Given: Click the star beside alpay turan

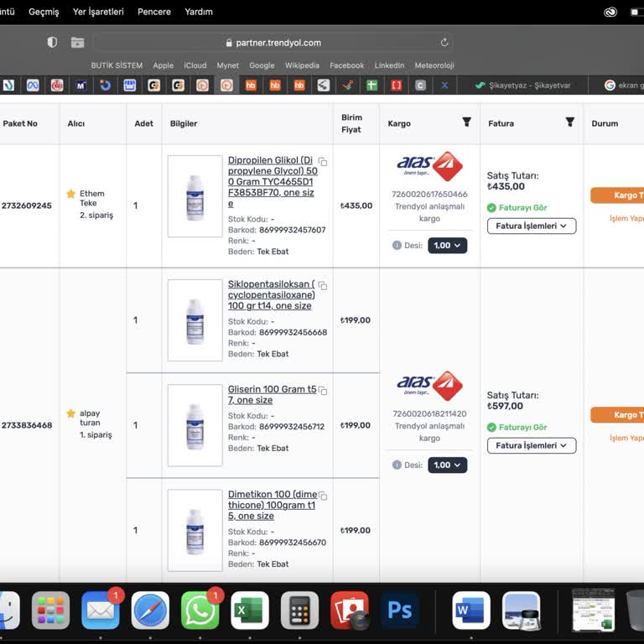Looking at the screenshot, I should click(71, 413).
